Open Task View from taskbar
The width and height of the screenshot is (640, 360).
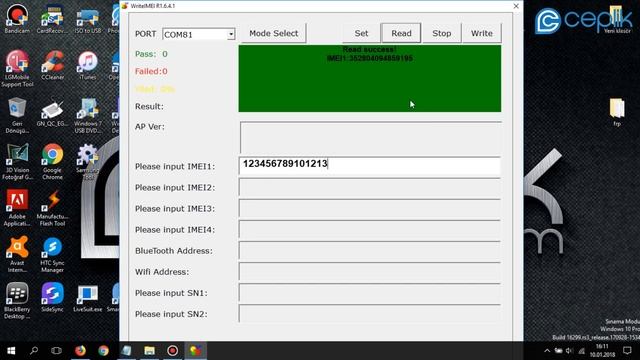[x=56, y=351]
